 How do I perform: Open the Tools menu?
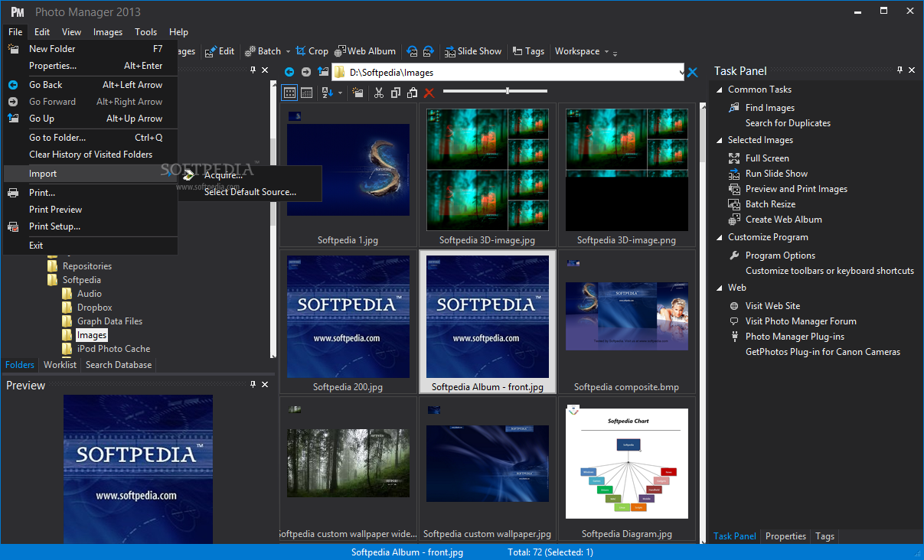[145, 32]
